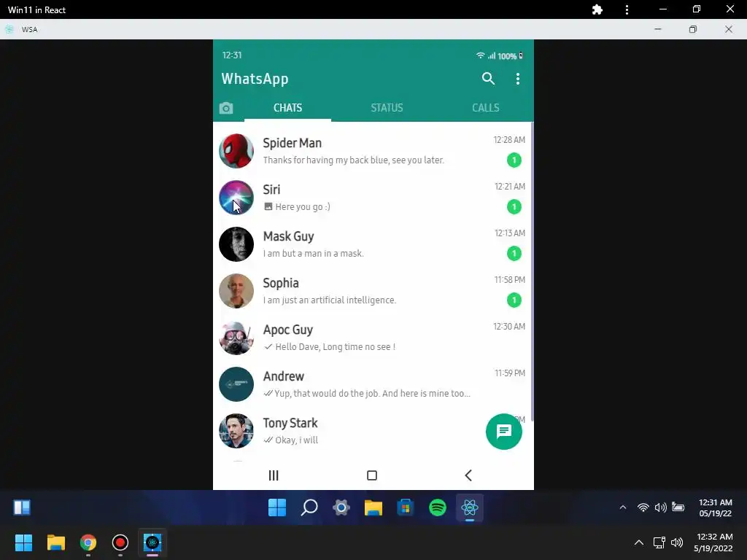Open Spotify in inner taskbar
This screenshot has width=747, height=560.
click(438, 507)
